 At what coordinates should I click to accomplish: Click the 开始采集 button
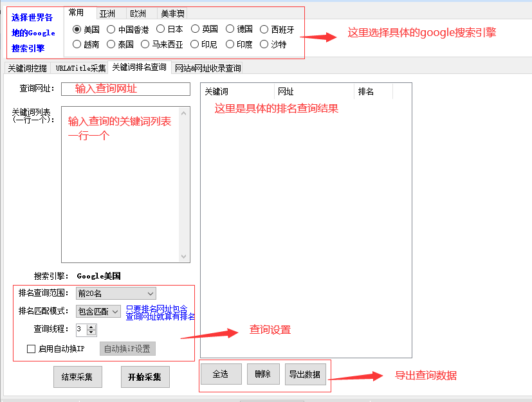click(145, 377)
